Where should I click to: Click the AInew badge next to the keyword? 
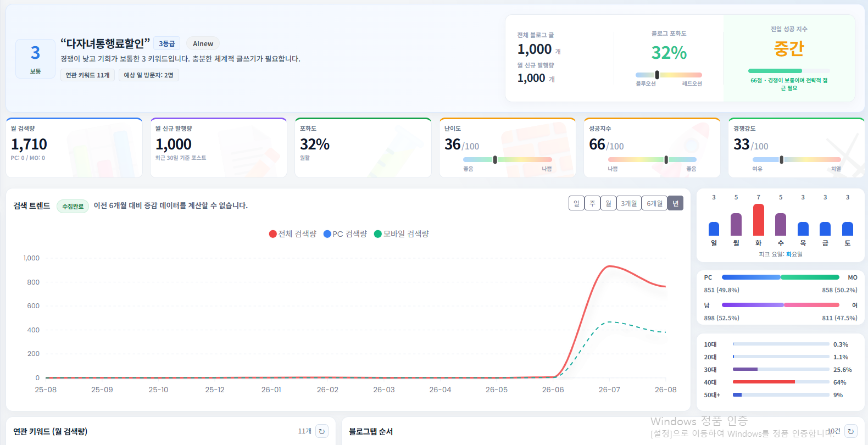(203, 43)
